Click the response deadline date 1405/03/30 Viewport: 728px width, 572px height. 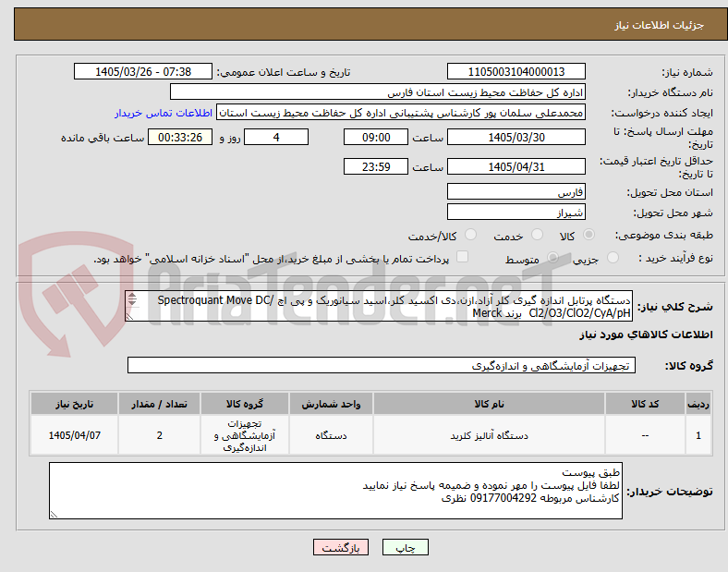[516, 137]
